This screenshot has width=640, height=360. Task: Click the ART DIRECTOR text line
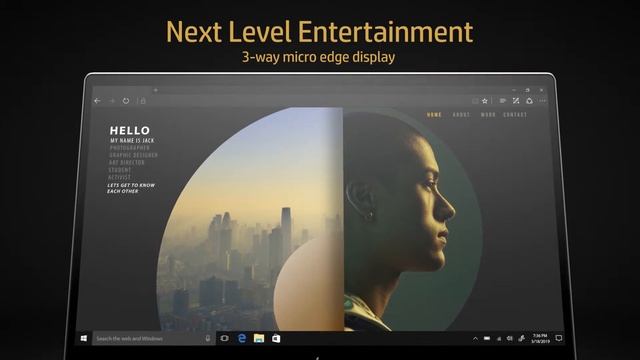coord(127,162)
